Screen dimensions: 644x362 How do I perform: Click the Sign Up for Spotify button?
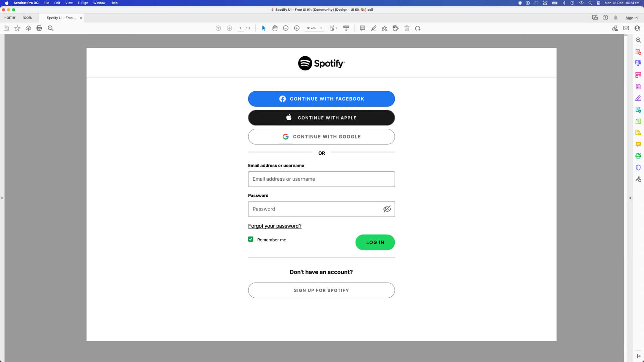(x=322, y=290)
